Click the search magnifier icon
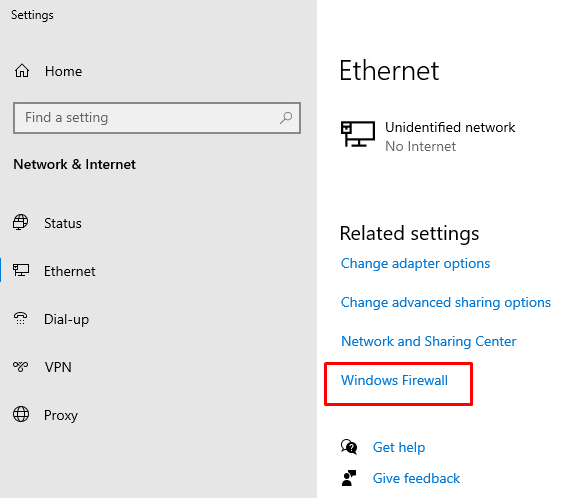Viewport: 571px width, 498px height. coord(286,118)
